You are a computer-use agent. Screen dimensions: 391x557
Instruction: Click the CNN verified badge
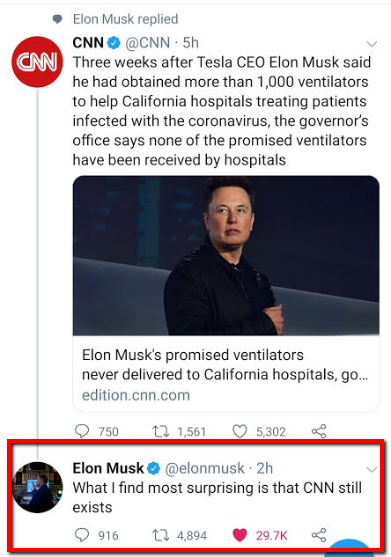[x=114, y=43]
